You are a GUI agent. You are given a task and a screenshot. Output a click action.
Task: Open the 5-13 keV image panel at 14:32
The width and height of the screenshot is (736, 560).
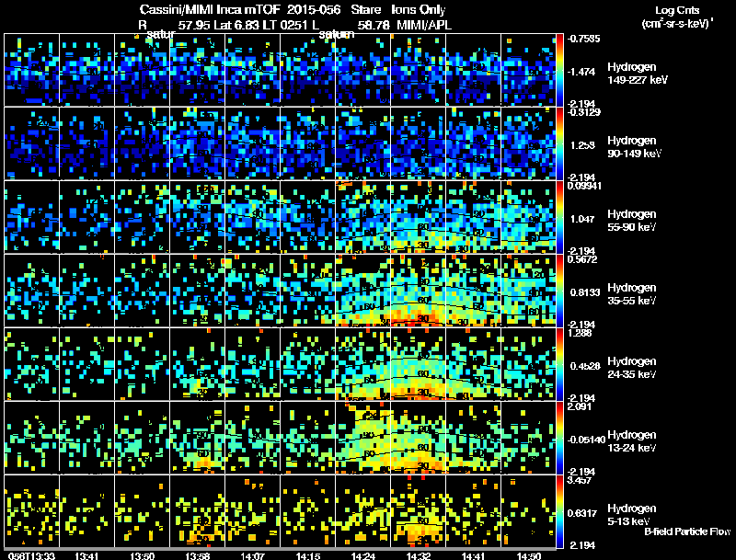(418, 511)
